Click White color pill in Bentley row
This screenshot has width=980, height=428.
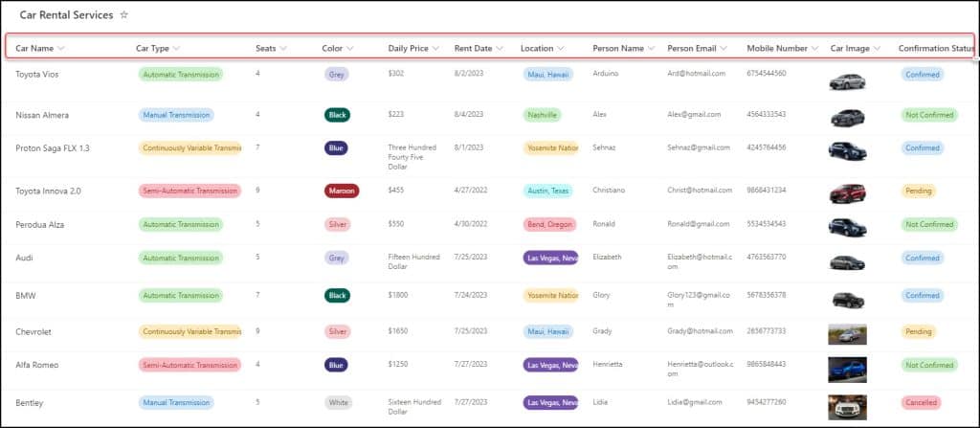(338, 402)
